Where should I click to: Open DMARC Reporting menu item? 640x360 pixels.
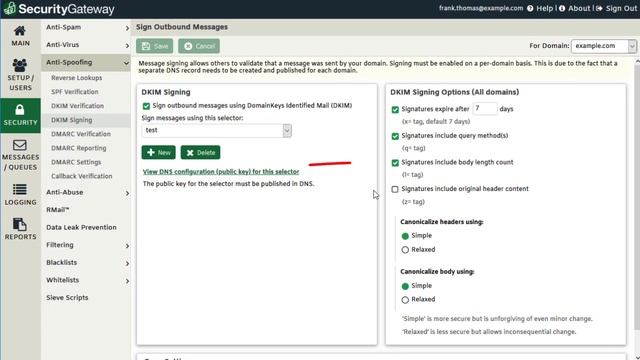point(79,148)
